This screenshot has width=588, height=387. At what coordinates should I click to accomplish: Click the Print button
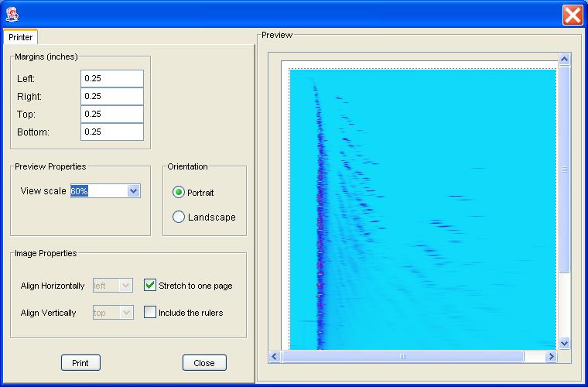click(x=80, y=363)
